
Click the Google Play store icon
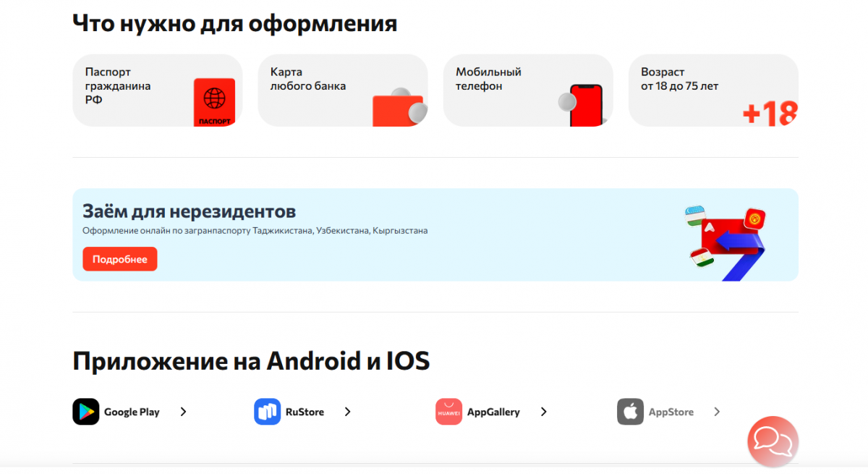(x=86, y=412)
